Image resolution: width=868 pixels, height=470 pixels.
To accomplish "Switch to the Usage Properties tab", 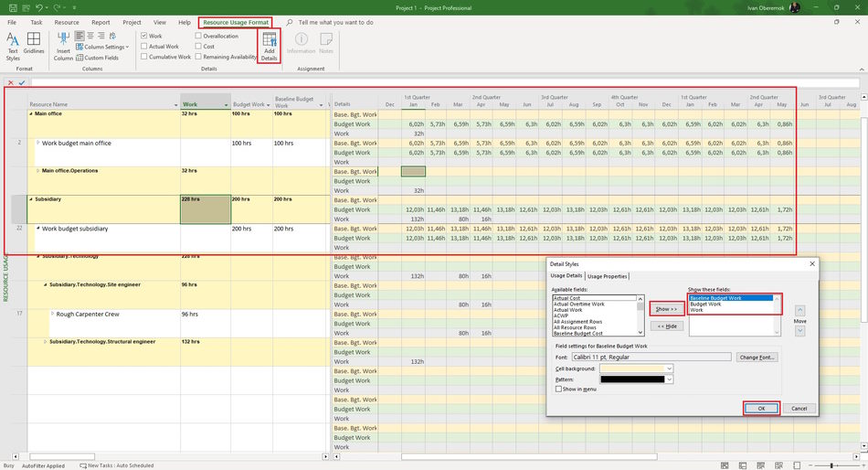I will pyautogui.click(x=608, y=276).
